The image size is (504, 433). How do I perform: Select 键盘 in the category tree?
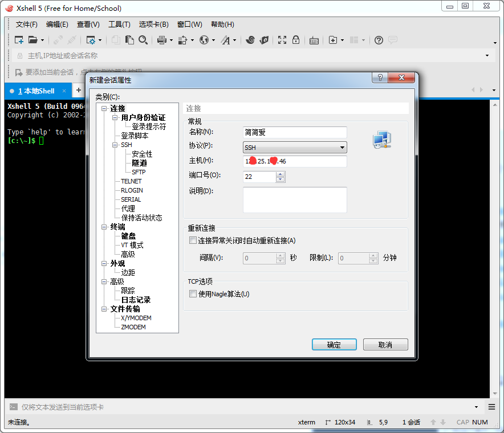[129, 236]
